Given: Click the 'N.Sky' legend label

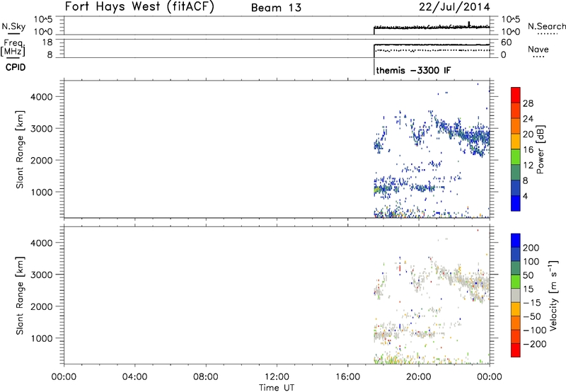Looking at the screenshot, I should (13, 26).
